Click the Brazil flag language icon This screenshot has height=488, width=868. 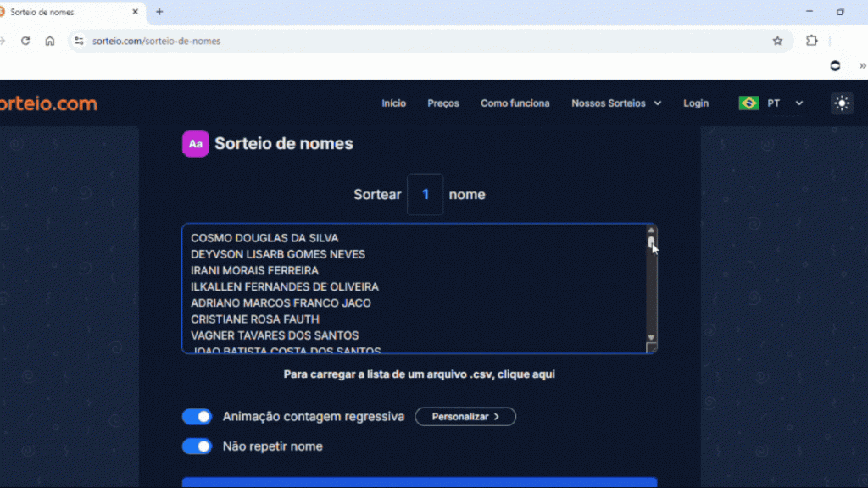[748, 103]
